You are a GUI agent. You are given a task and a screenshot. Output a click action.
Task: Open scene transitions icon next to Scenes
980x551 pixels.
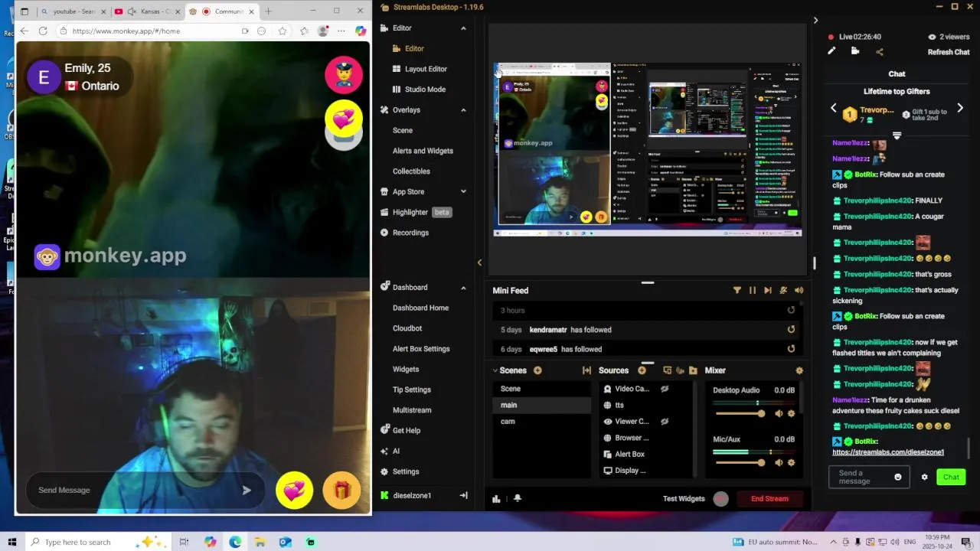586,370
